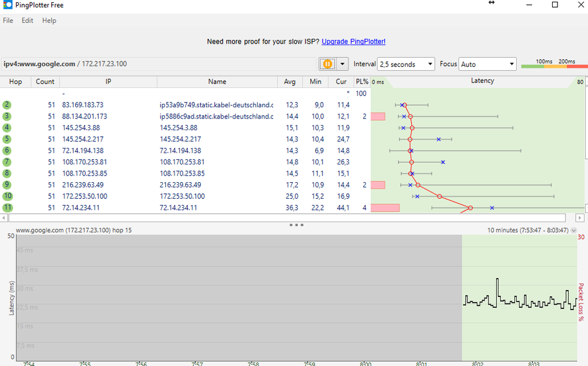Viewport: 588px width, 366px height.
Task: Sort by the IP column header
Action: point(108,82)
